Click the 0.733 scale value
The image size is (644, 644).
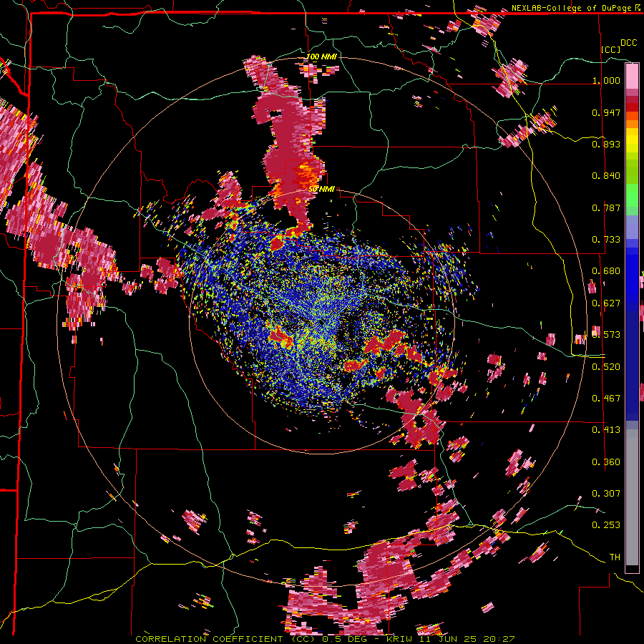pyautogui.click(x=606, y=240)
